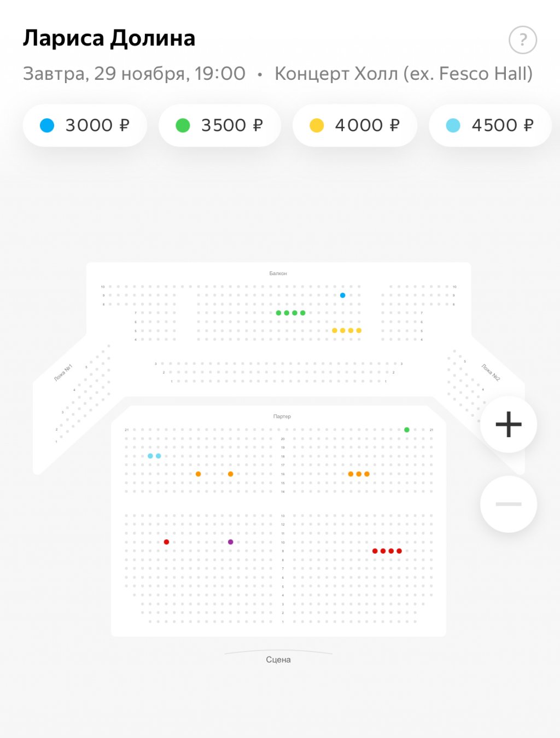Choose the green seat in parterre row 21
Image resolution: width=560 pixels, height=738 pixels.
coord(407,430)
